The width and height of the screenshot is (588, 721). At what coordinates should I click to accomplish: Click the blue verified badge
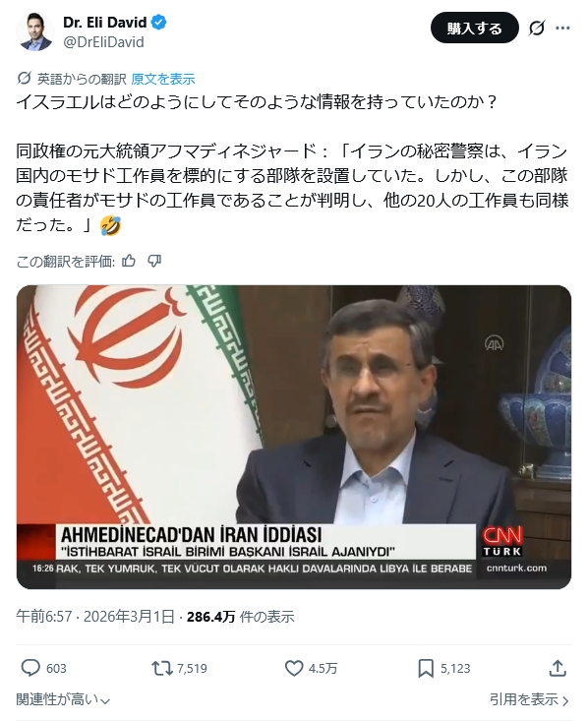[159, 22]
